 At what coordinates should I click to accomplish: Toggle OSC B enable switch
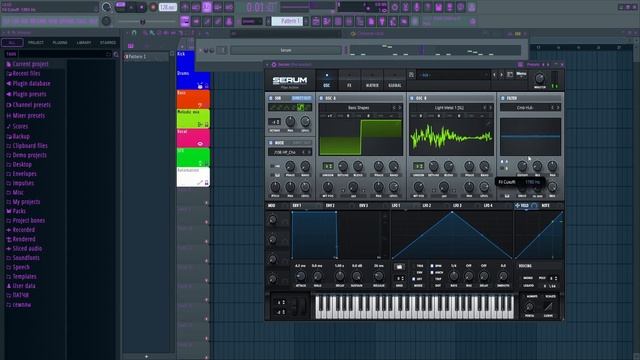point(413,98)
